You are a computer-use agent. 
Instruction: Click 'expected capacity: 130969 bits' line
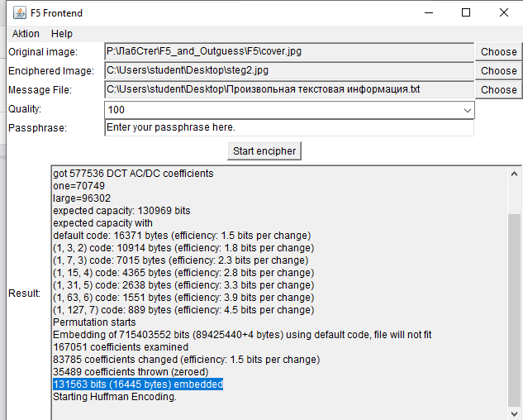point(121,211)
